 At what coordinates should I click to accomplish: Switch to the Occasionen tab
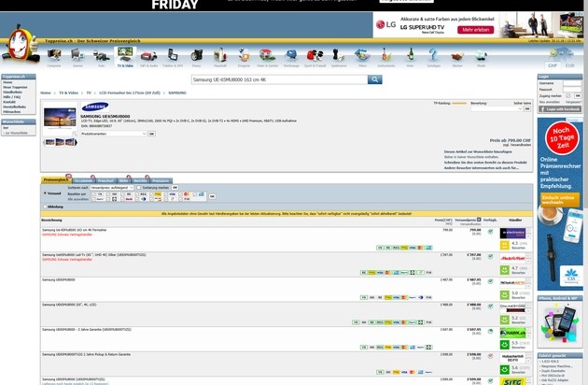pyautogui.click(x=83, y=180)
